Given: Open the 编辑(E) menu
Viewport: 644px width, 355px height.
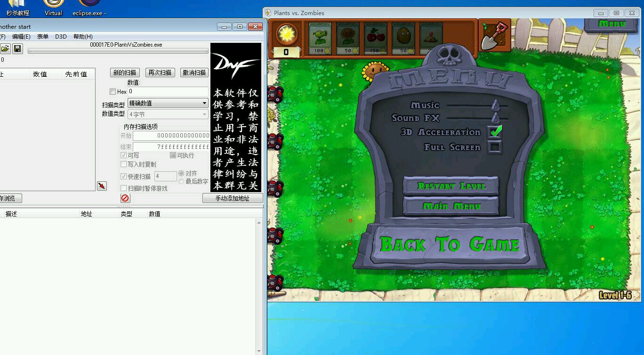Looking at the screenshot, I should (21, 36).
